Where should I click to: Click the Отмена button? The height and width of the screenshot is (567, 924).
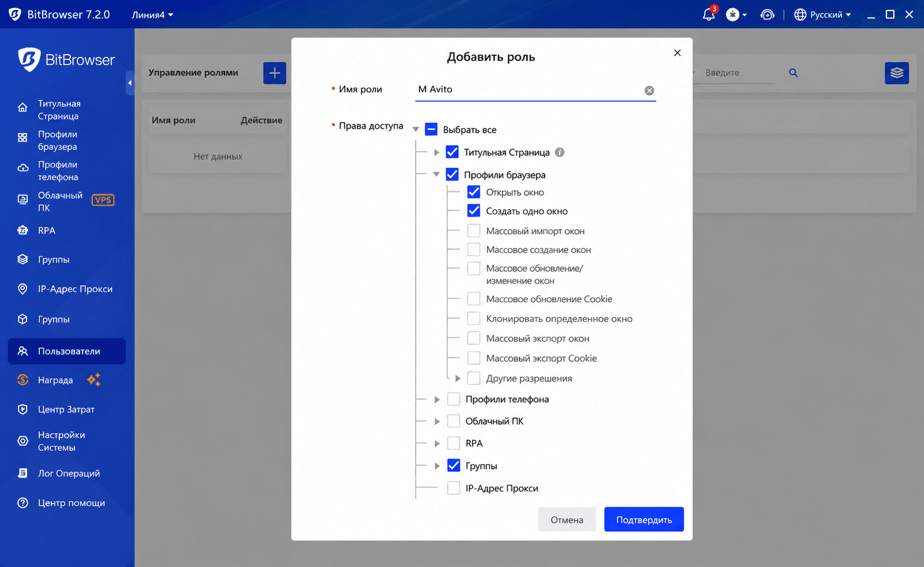[x=567, y=520]
